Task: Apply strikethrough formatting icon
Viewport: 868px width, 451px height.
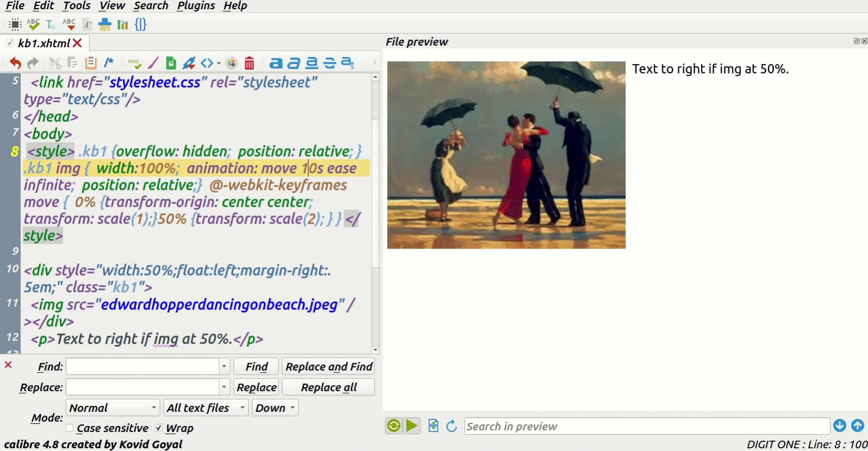Action: coord(329,63)
